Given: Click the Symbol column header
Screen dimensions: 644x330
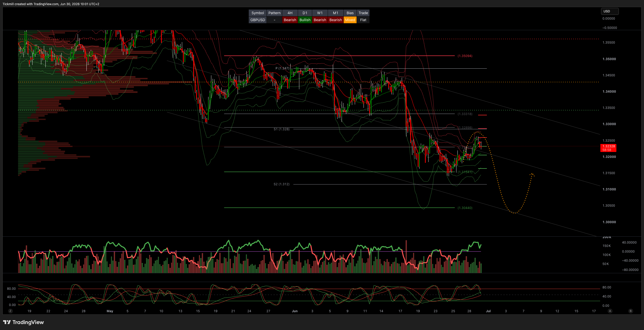Looking at the screenshot, I should coord(257,13).
